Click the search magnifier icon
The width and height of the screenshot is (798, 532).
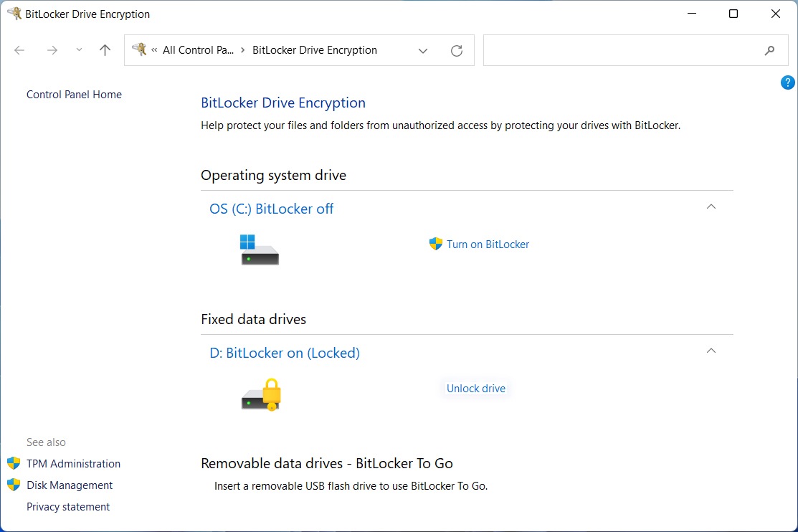[x=769, y=50]
